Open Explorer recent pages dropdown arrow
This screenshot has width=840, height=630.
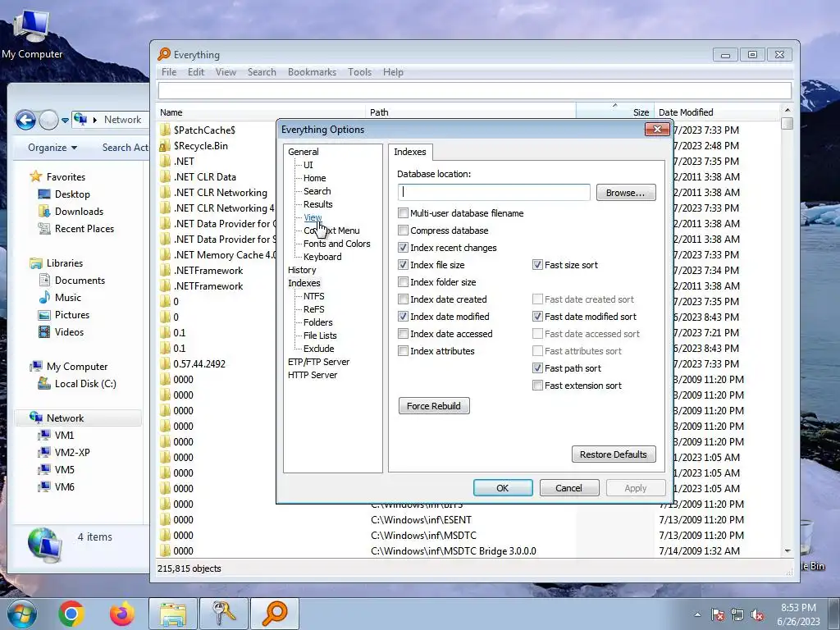point(65,121)
